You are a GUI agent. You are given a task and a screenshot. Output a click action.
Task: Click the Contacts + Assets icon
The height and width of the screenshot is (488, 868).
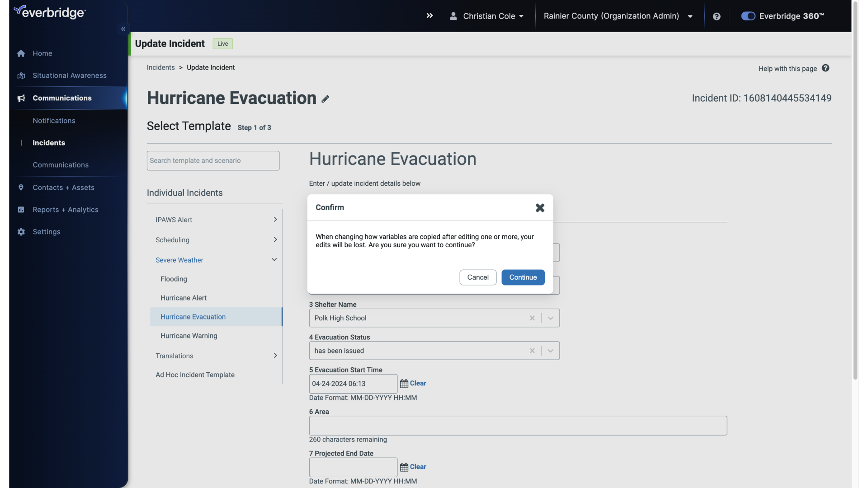(x=21, y=187)
